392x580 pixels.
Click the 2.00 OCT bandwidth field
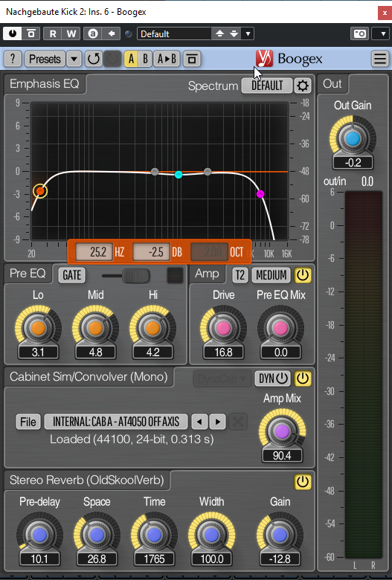(209, 252)
